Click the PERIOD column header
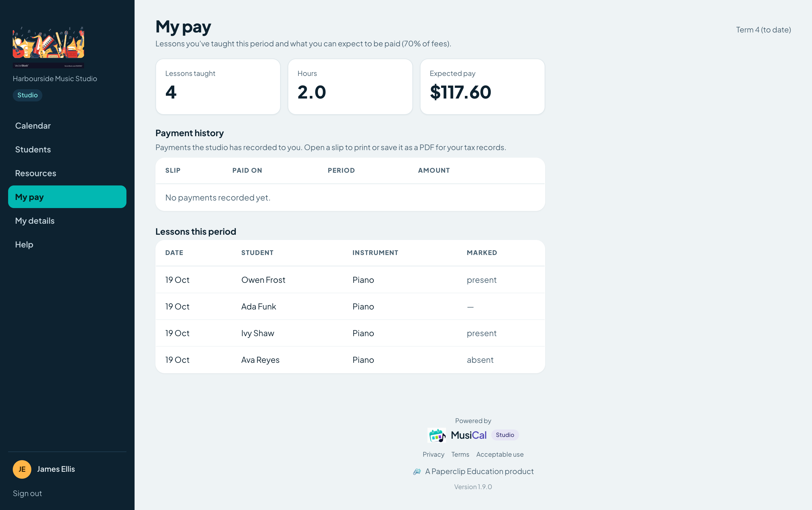 pos(341,170)
